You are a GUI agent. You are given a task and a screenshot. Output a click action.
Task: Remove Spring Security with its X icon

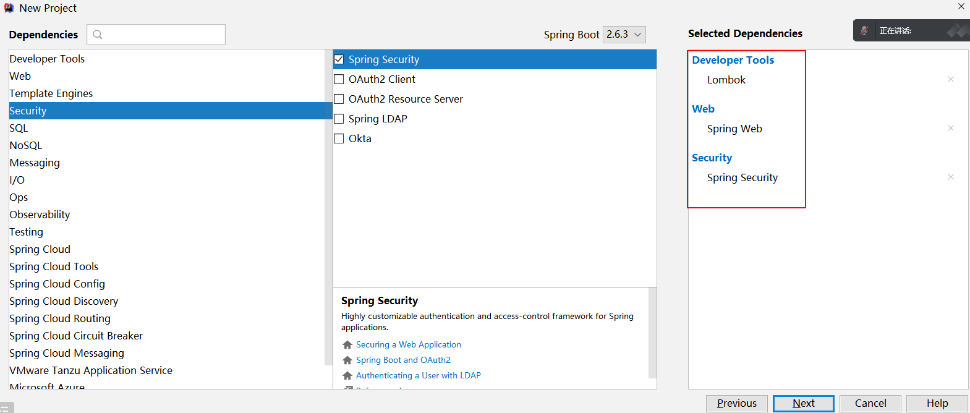(x=951, y=177)
